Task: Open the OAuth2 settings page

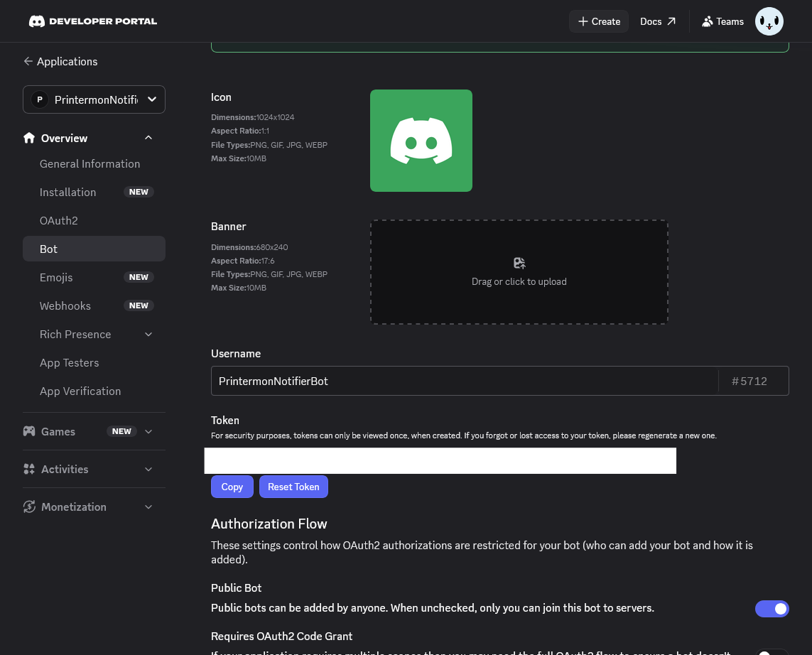Action: (x=59, y=220)
